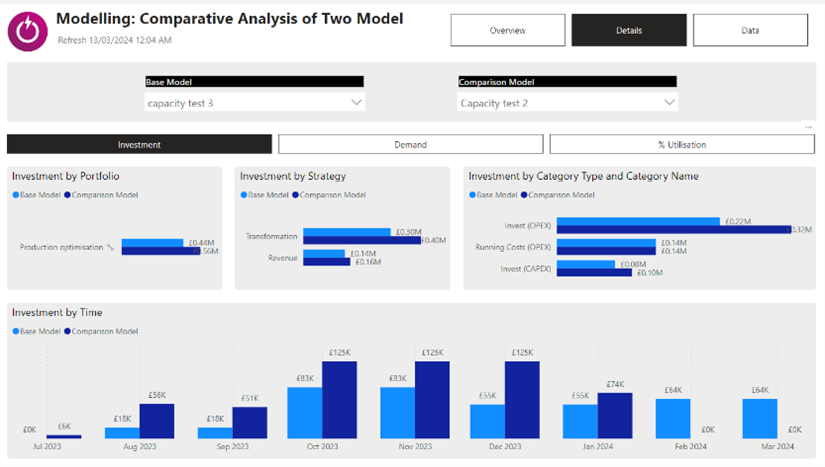825x467 pixels.
Task: Select the Invest (CAPEX) comparison bar £0.10M
Action: pos(595,273)
